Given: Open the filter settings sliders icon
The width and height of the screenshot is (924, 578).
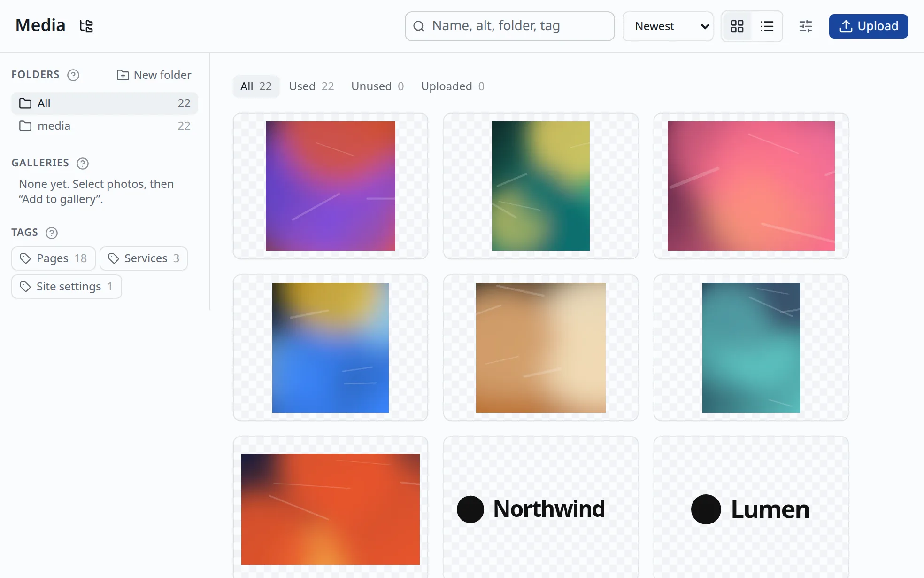Looking at the screenshot, I should (x=806, y=26).
